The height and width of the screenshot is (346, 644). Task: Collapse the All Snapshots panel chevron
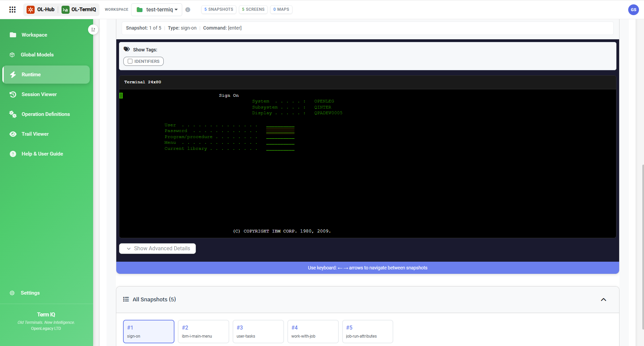click(603, 300)
